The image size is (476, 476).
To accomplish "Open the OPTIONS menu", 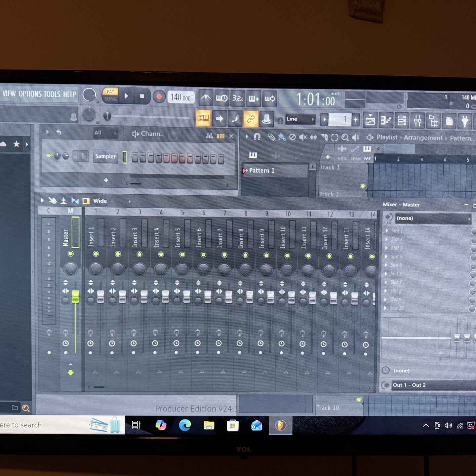I will (30, 94).
